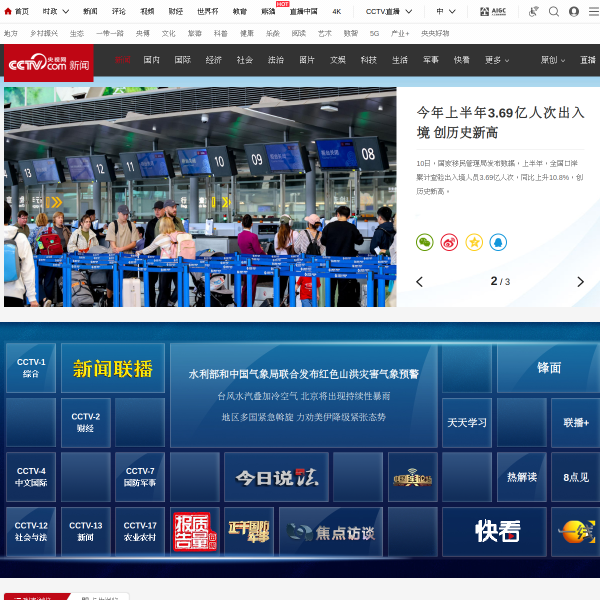Open the CCTV-17 农业农村 channel tile

tap(140, 532)
